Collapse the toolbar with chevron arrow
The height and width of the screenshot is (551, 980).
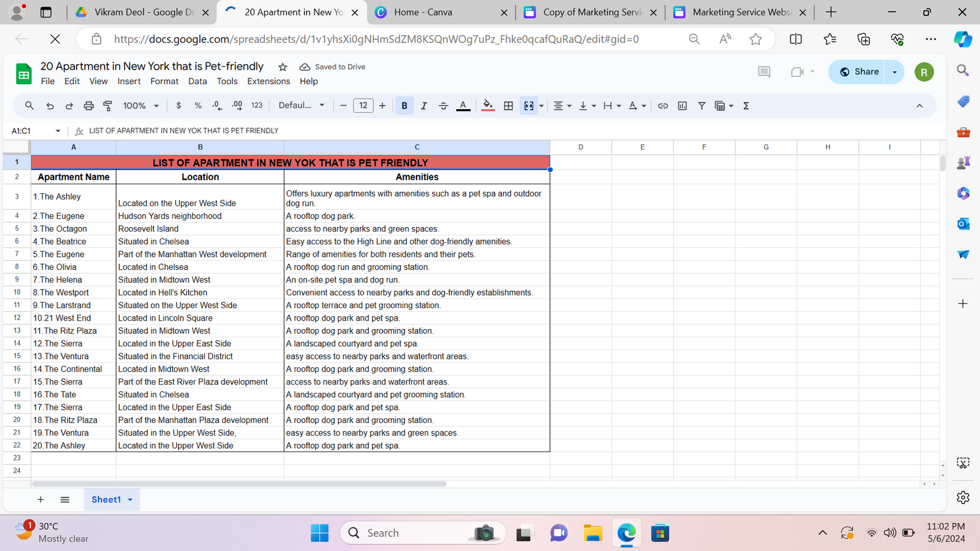tap(919, 106)
